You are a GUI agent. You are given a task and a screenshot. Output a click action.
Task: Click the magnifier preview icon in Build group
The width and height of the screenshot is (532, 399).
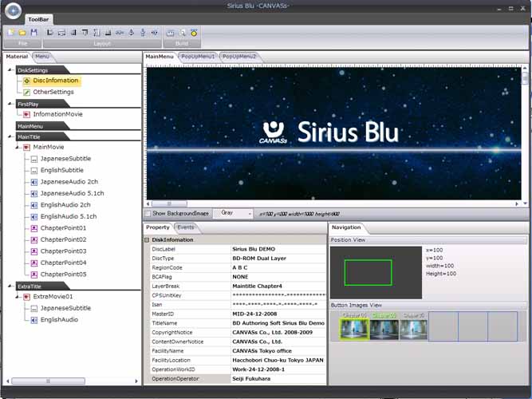click(x=183, y=33)
